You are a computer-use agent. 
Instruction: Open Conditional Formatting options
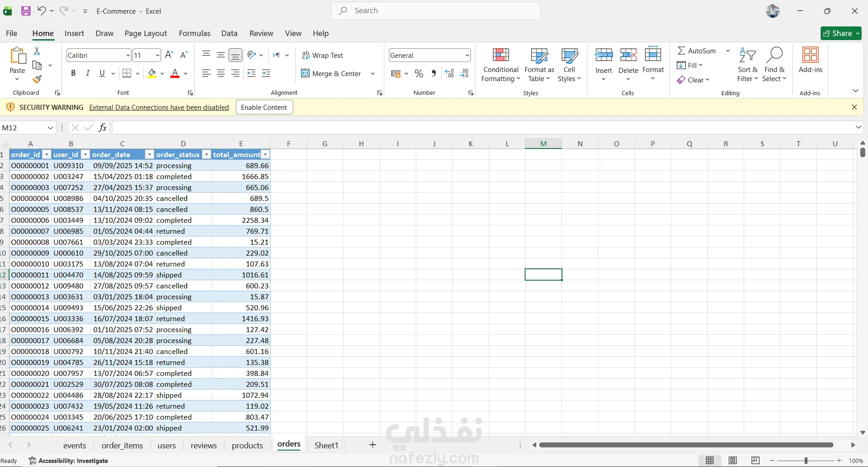point(501,65)
